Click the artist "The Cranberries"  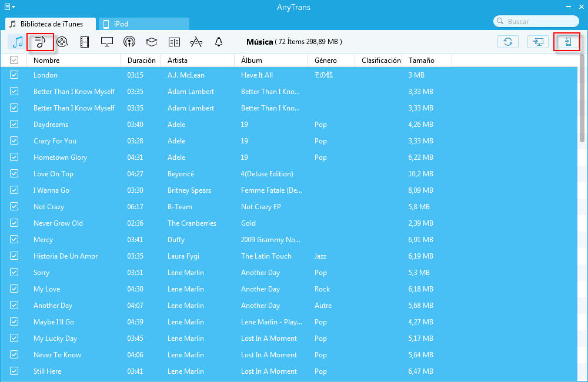[192, 223]
